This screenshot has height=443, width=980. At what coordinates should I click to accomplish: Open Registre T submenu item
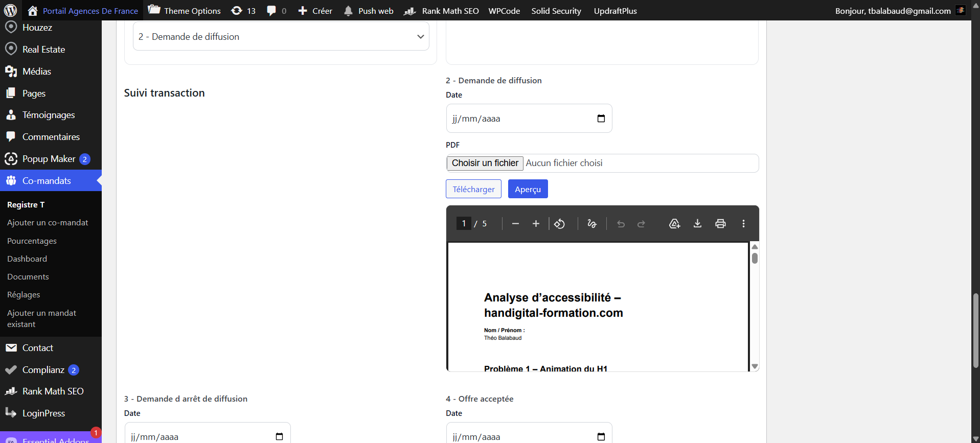coord(26,205)
